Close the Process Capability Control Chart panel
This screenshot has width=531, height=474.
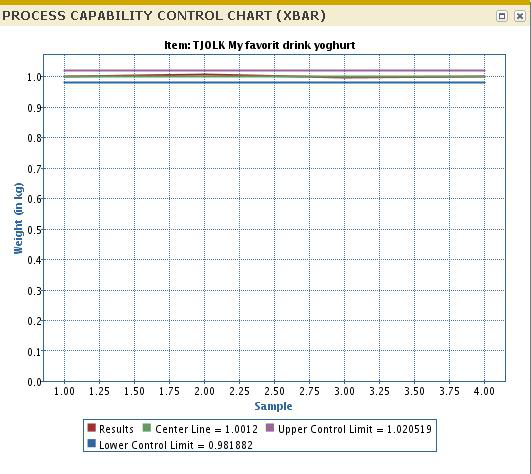(519, 16)
